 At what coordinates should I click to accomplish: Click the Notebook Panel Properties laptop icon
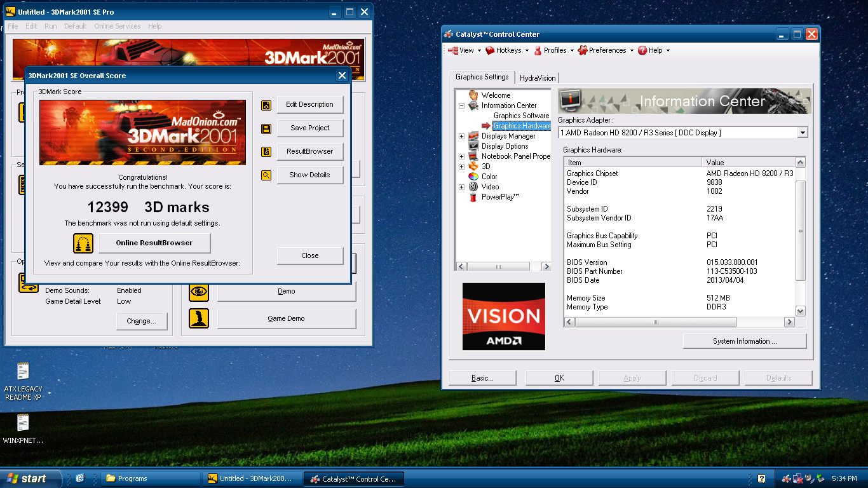point(473,156)
